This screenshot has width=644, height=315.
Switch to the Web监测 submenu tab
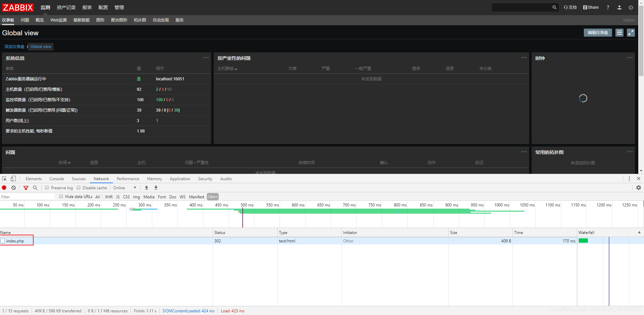pos(58,20)
